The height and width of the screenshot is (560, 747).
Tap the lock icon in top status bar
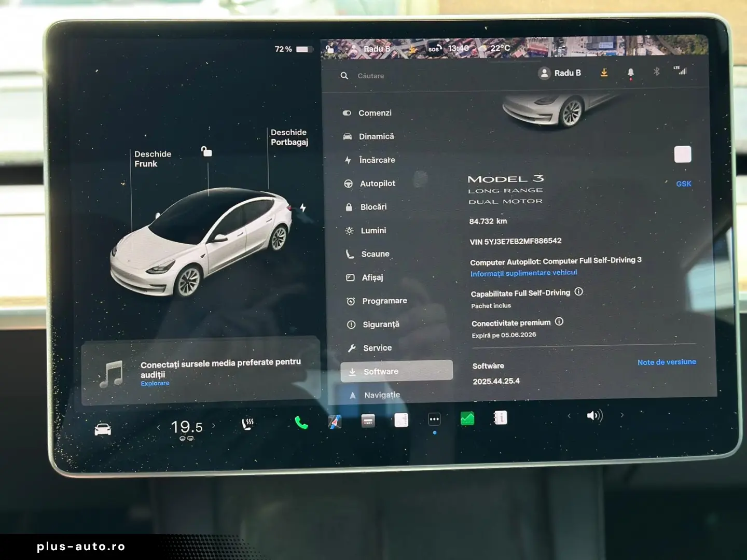coord(329,50)
